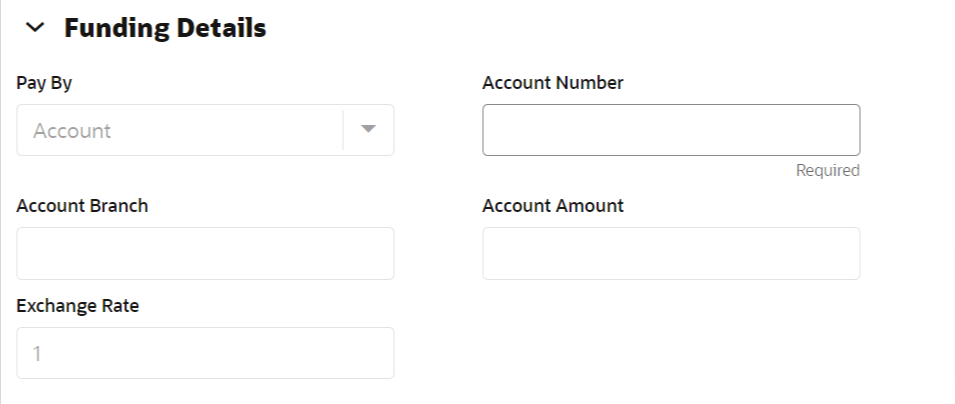Click the divider beside the Pay By arrow
This screenshot has height=404, width=955.
(343, 130)
